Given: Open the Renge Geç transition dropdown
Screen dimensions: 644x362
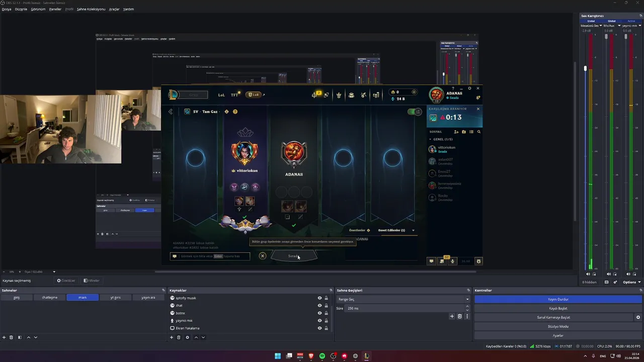Looking at the screenshot, I should (403, 299).
